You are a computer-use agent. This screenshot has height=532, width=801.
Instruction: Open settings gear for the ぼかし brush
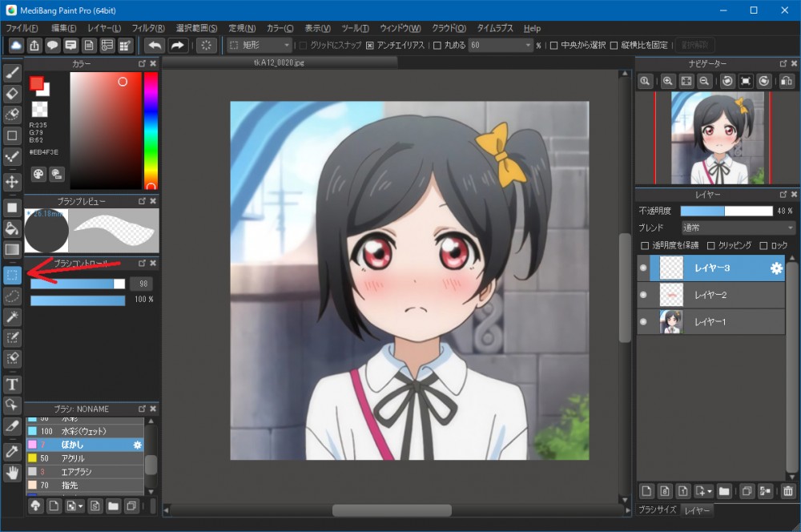[x=137, y=445]
